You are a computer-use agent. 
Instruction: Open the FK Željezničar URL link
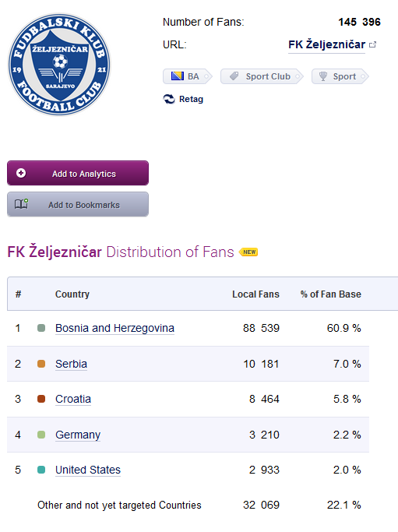click(x=326, y=44)
